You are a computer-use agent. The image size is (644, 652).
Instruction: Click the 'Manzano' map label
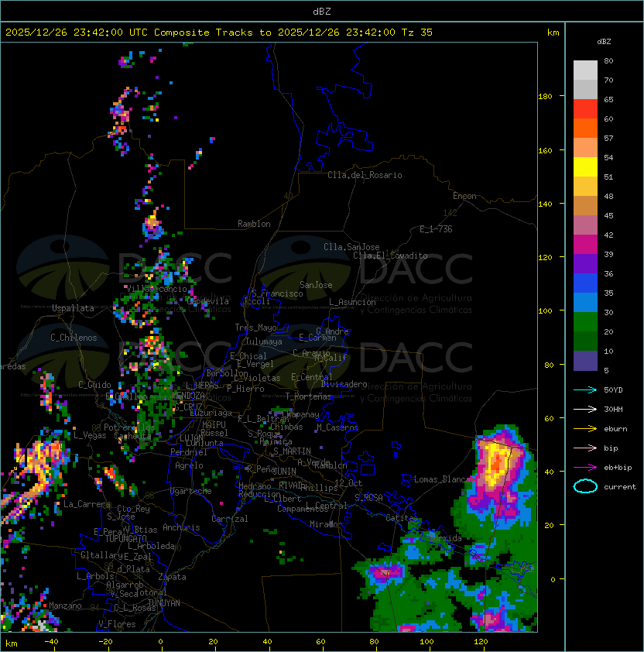(x=65, y=606)
